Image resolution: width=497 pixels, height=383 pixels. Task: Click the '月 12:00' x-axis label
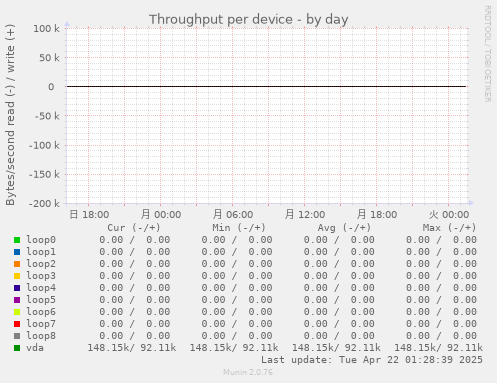tap(305, 214)
